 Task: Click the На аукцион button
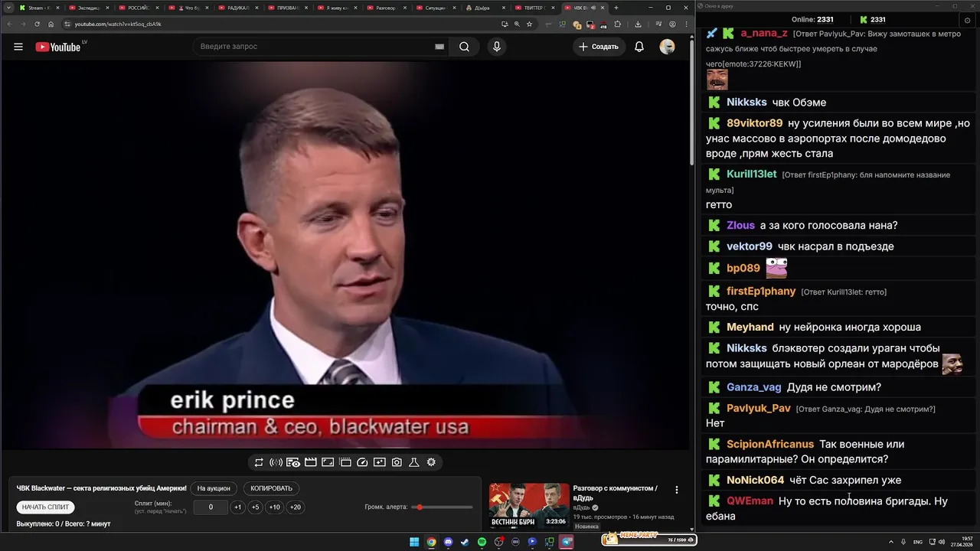click(214, 488)
